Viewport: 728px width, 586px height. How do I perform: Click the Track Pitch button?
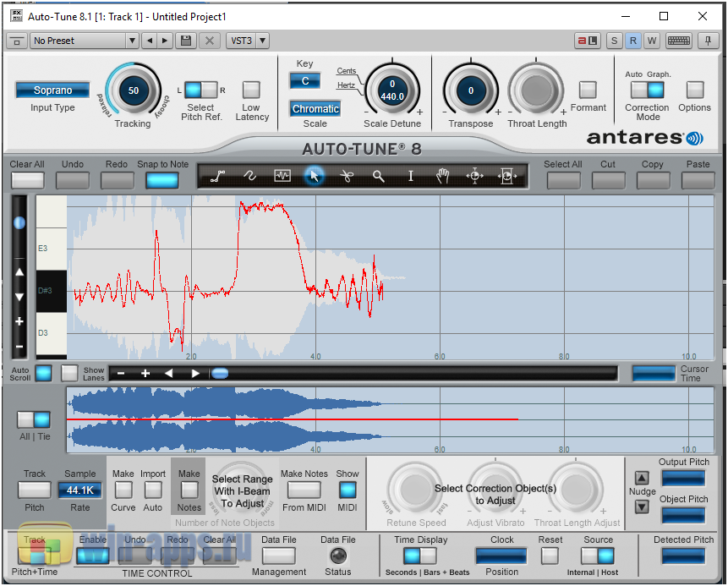point(35,490)
